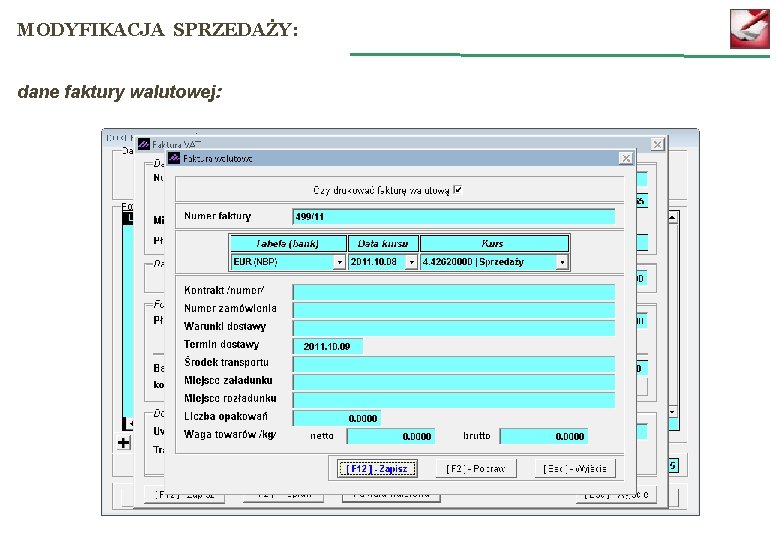Click the Środek transportu input field
This screenshot has width=780, height=540.
click(x=454, y=364)
